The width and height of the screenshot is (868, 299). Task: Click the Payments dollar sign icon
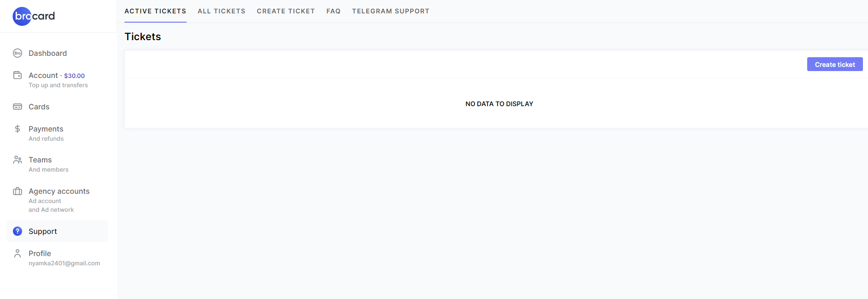click(18, 129)
